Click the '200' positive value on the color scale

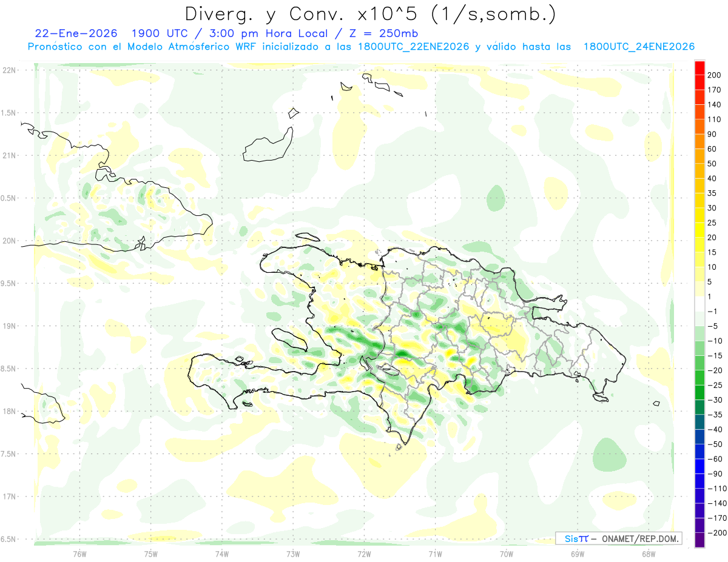coord(714,75)
